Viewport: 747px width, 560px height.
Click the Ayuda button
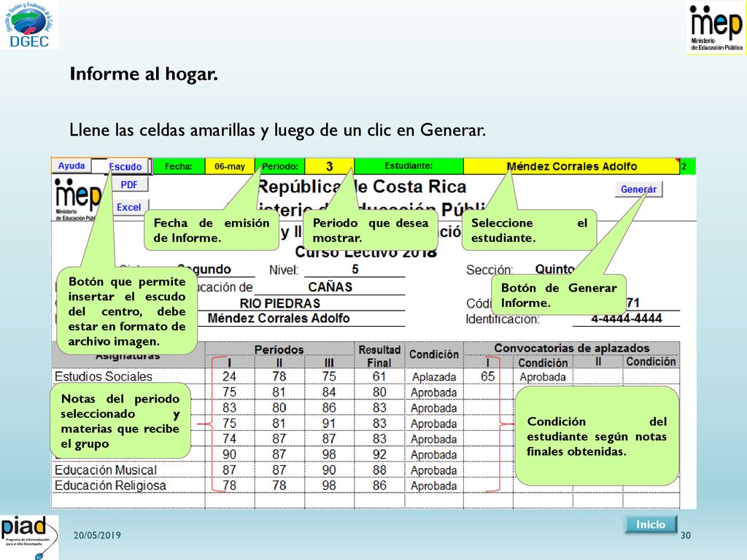click(71, 166)
